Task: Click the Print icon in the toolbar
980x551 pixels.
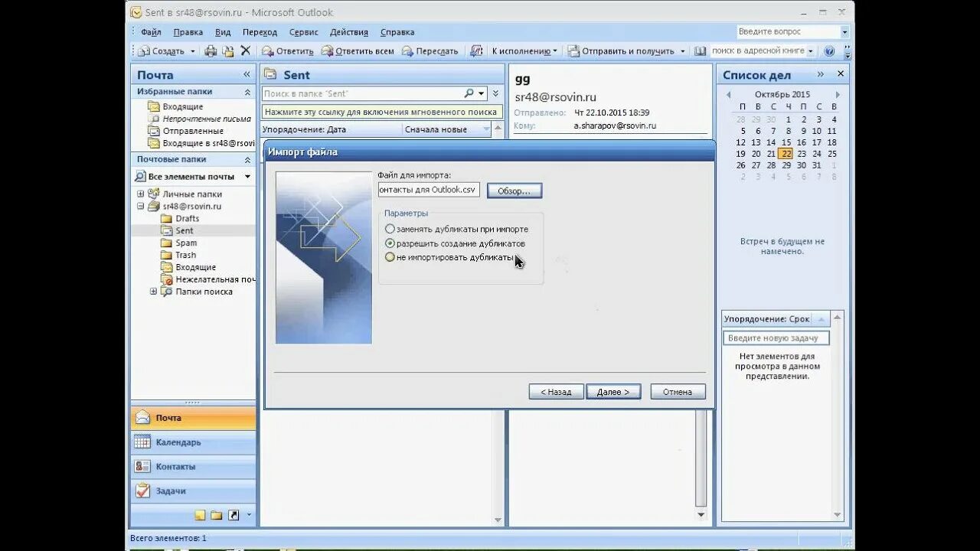Action: tap(211, 51)
